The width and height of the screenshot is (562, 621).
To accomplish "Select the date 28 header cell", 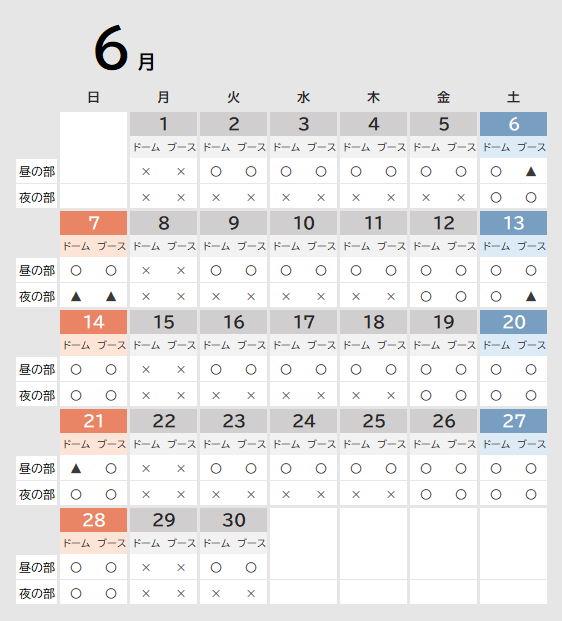I will [93, 520].
